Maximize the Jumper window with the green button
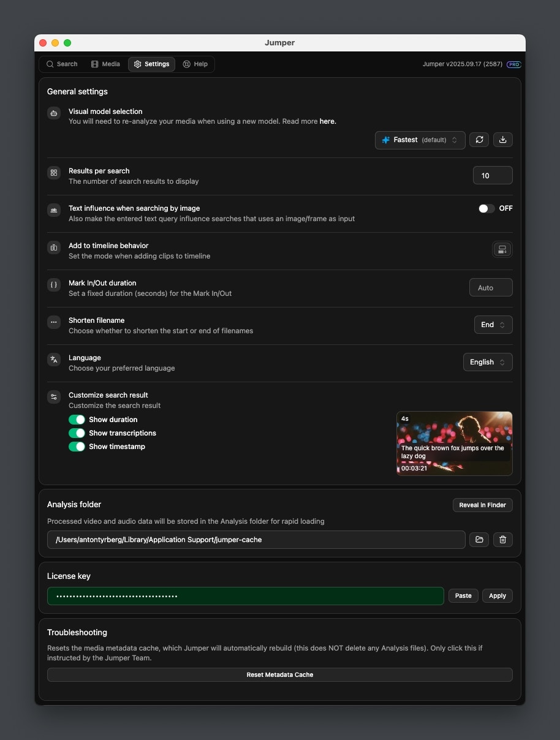Screen dimensions: 560x740 (67, 43)
